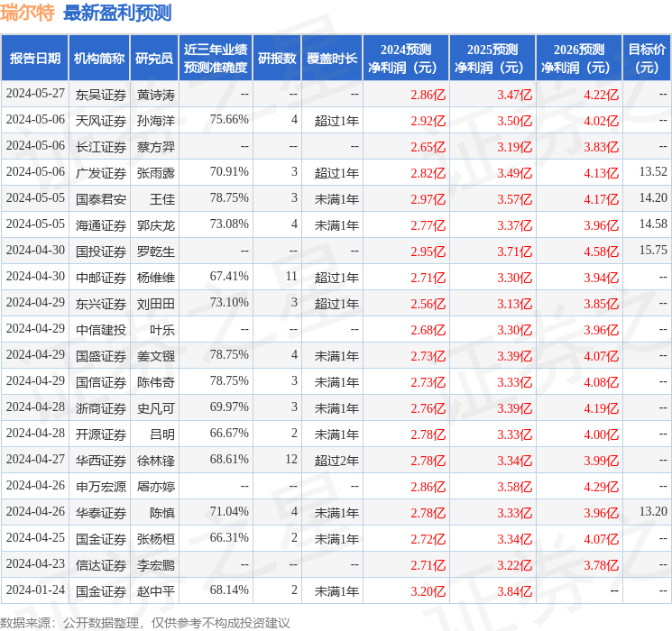The height and width of the screenshot is (631, 672).
Task: Click accuracy value 75.66%
Action: [x=229, y=120]
